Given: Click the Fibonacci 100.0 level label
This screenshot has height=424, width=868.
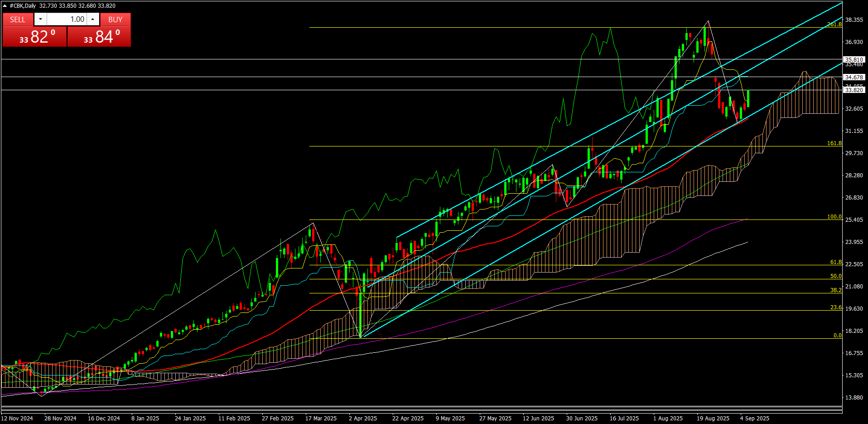Looking at the screenshot, I should click(x=834, y=217).
